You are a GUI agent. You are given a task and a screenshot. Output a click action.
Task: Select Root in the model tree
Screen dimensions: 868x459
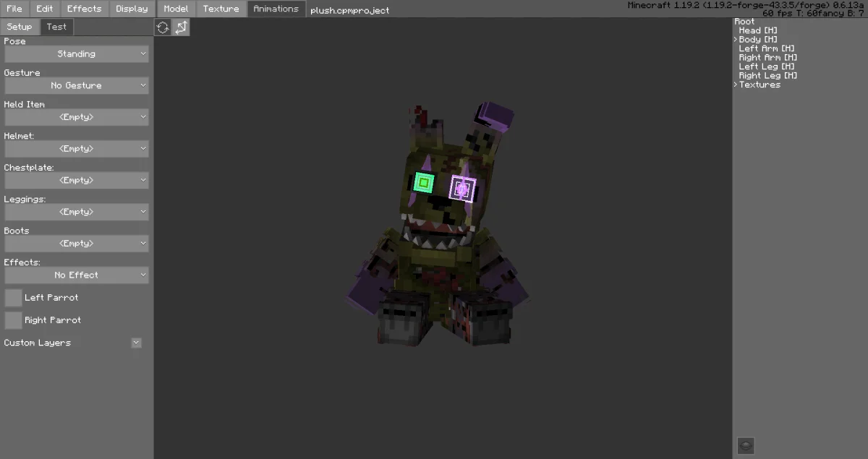[744, 22]
